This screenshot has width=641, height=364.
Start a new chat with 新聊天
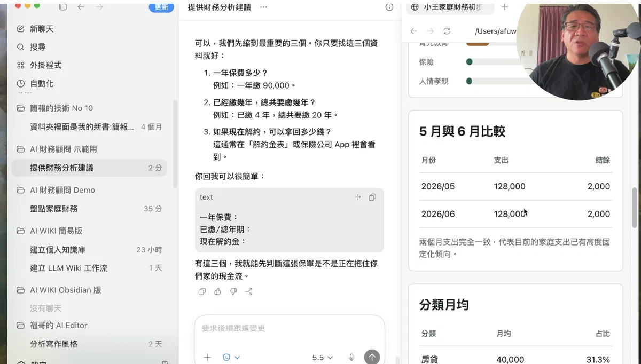[42, 29]
